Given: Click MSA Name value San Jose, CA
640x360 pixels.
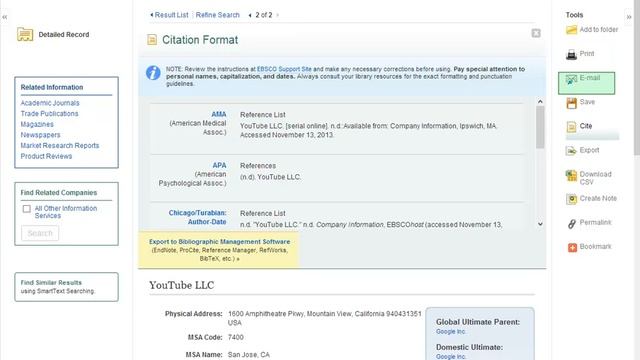Looking at the screenshot, I should click(249, 355).
